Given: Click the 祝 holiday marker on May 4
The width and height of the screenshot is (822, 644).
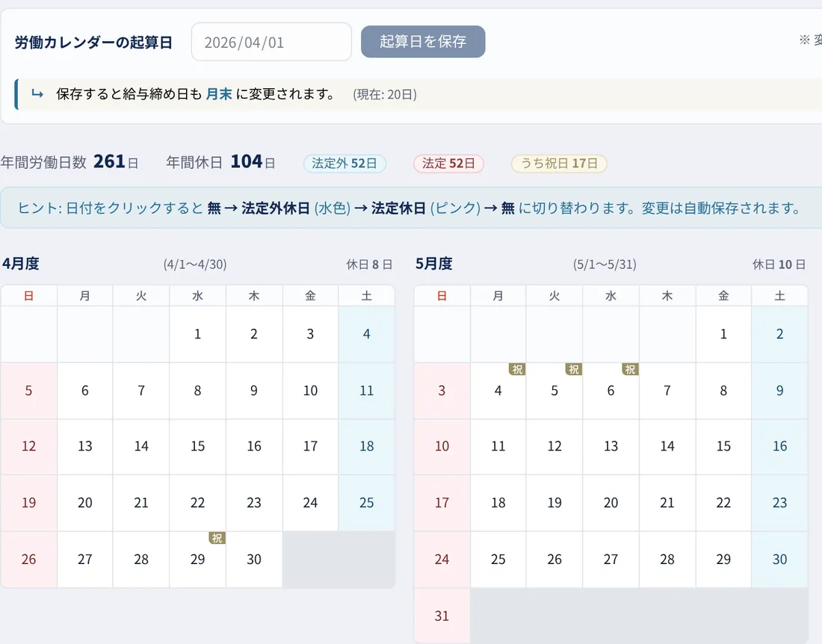Looking at the screenshot, I should 517,369.
